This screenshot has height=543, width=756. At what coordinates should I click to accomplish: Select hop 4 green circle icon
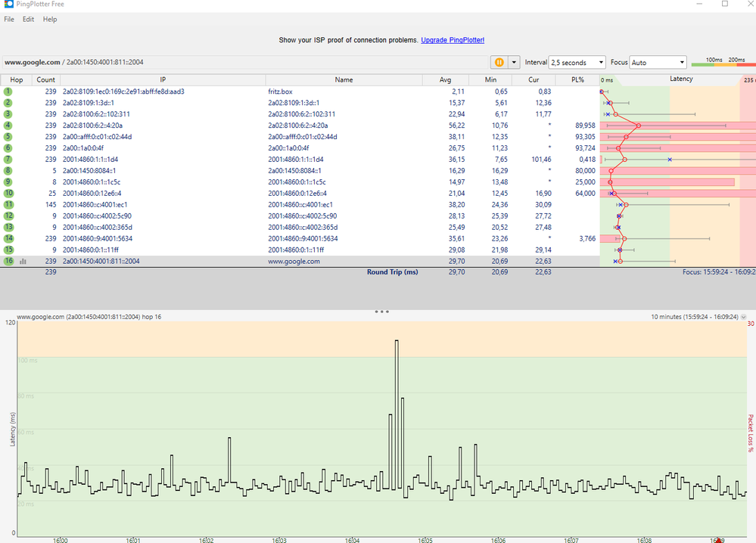point(8,126)
